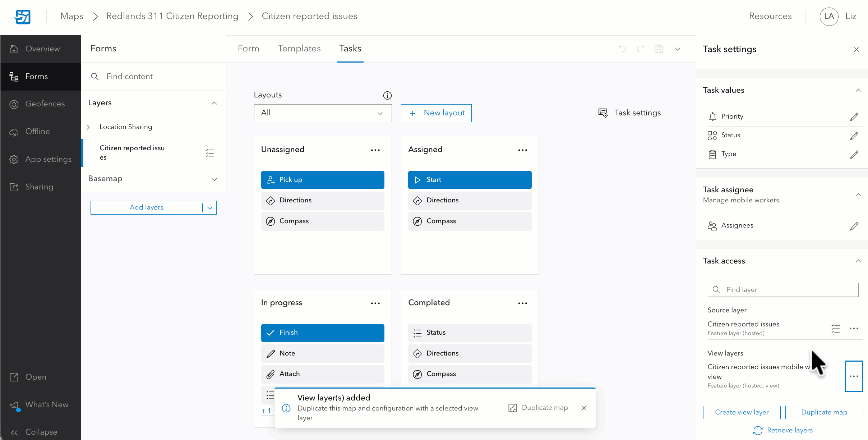Click the New layout button

point(436,113)
